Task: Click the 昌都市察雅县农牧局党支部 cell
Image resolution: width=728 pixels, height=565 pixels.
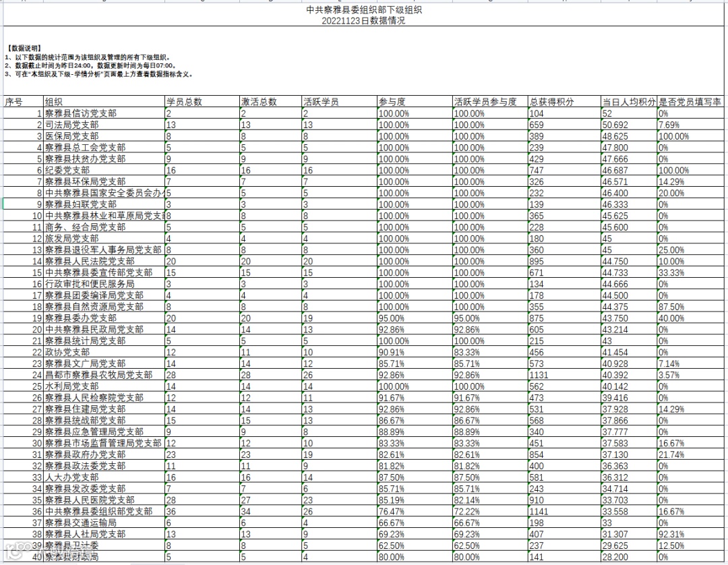Action: point(104,375)
